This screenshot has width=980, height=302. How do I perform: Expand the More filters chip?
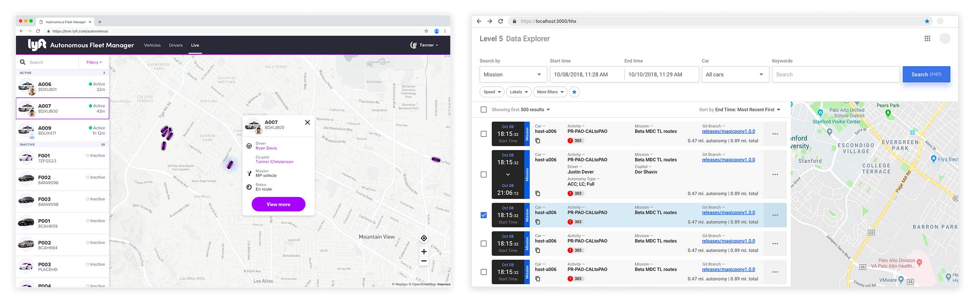click(550, 92)
